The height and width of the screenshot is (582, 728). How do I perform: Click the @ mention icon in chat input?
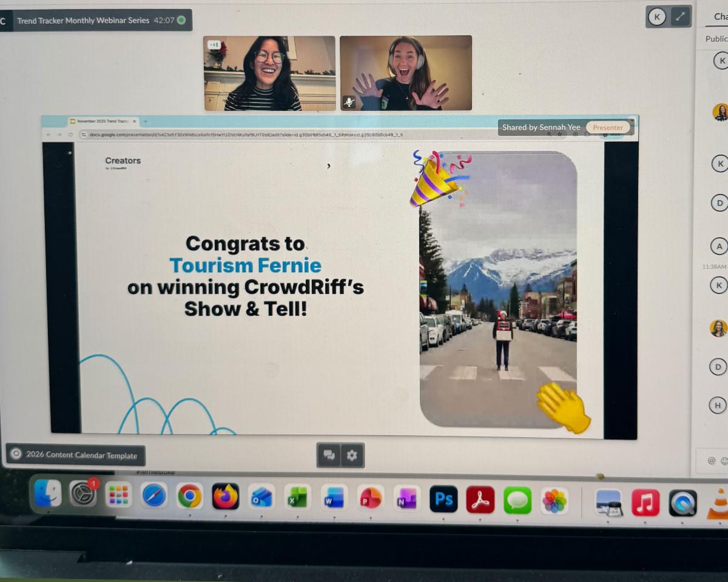[x=712, y=461]
